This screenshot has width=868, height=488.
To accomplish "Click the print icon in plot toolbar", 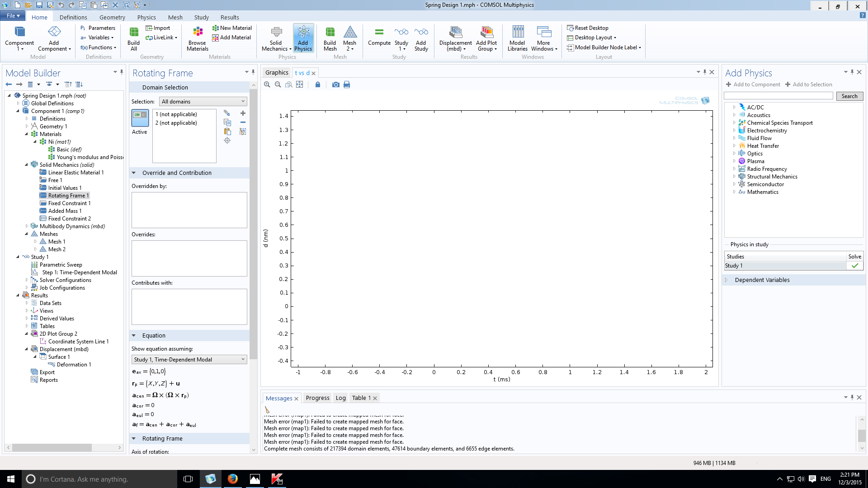I will coord(347,84).
